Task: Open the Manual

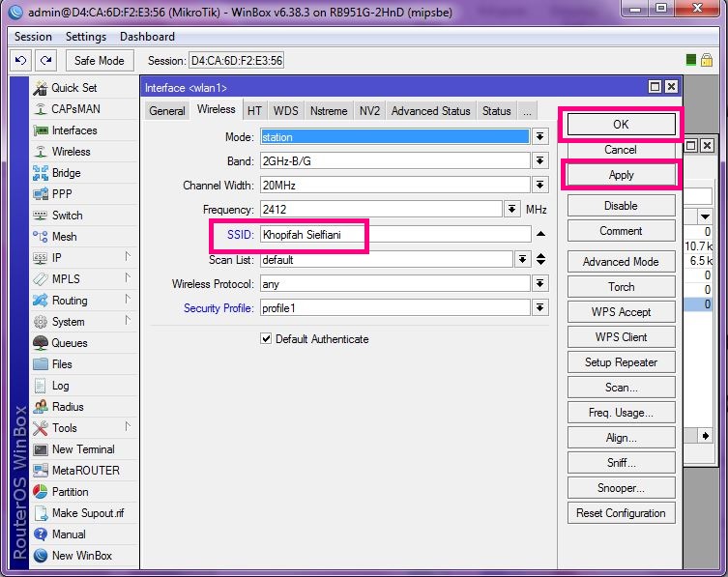Action: pyautogui.click(x=83, y=534)
